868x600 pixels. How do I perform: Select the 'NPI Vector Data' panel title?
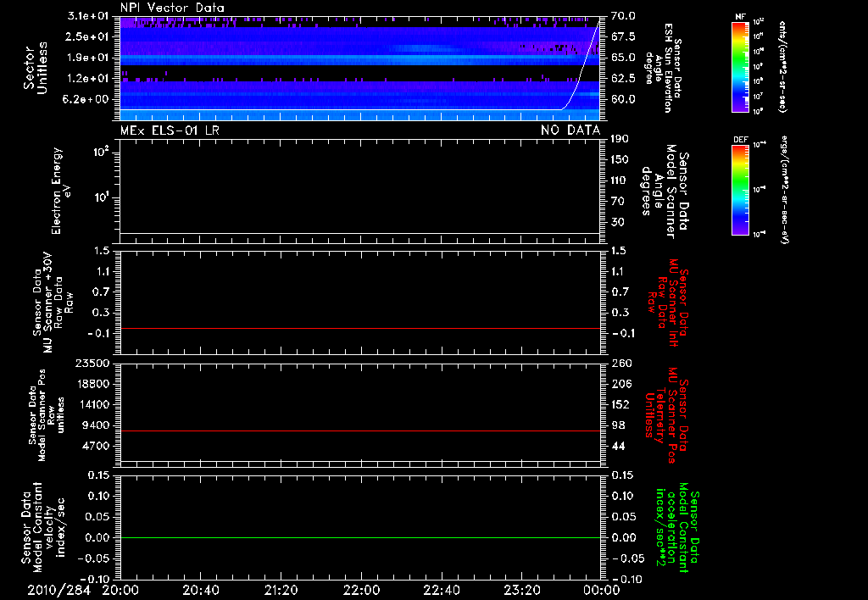click(172, 8)
